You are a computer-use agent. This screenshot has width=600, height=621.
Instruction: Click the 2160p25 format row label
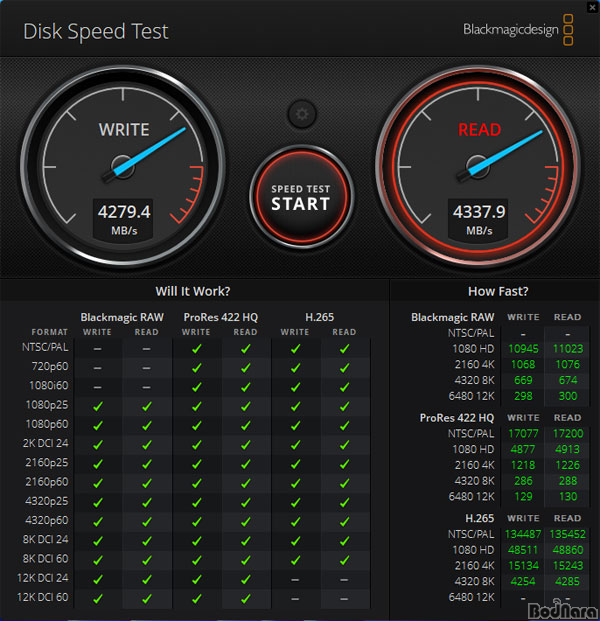tap(46, 463)
